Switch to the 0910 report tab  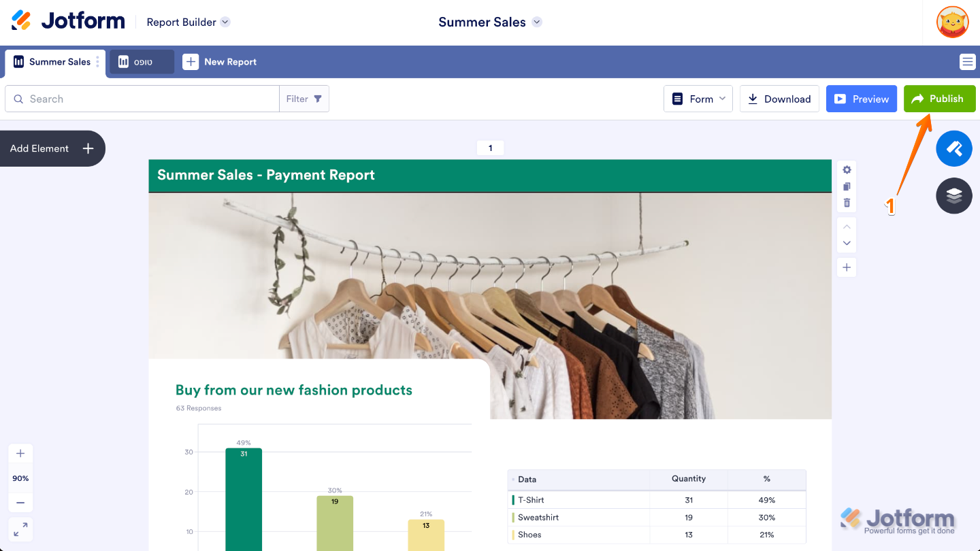(141, 61)
